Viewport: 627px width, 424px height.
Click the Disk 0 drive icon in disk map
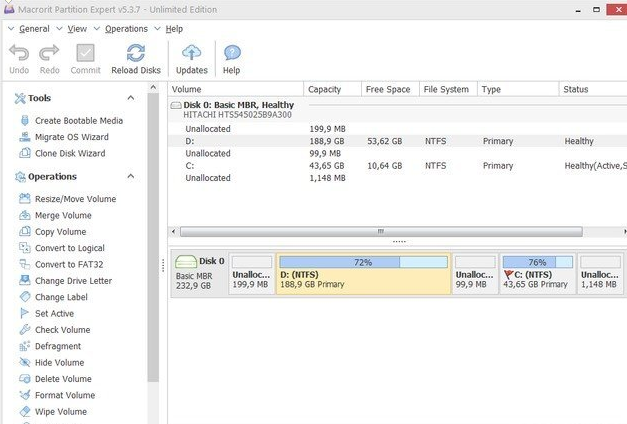[186, 262]
